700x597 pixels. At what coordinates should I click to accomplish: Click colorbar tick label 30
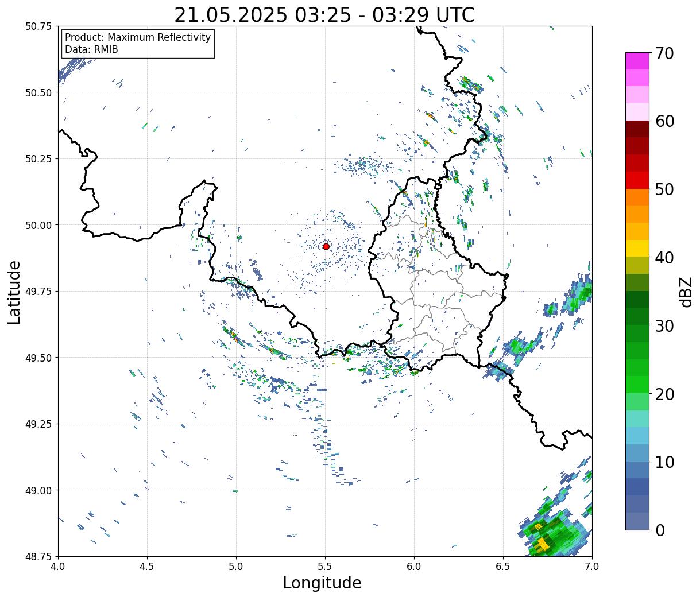[x=664, y=325]
